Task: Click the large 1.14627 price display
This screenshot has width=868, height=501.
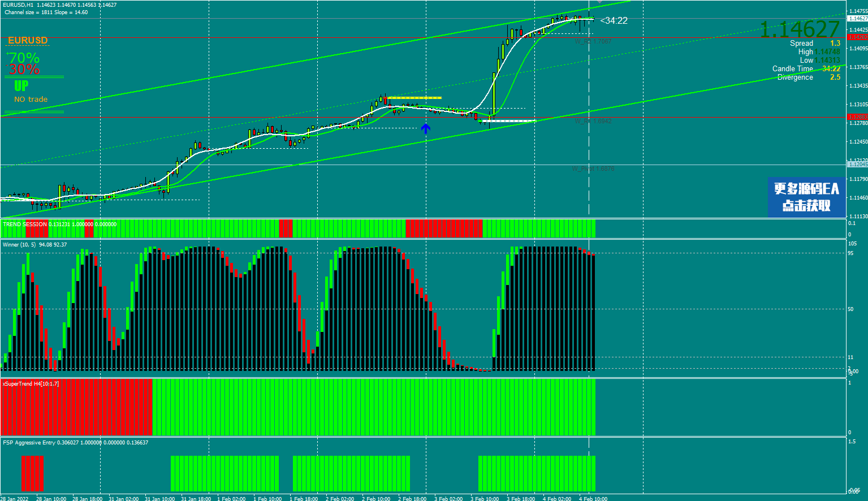Action: point(799,29)
